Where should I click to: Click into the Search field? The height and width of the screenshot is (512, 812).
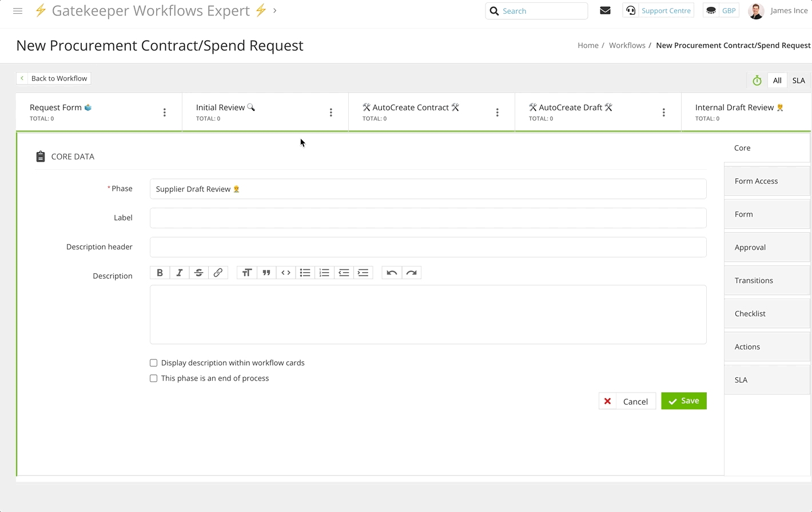tap(536, 11)
